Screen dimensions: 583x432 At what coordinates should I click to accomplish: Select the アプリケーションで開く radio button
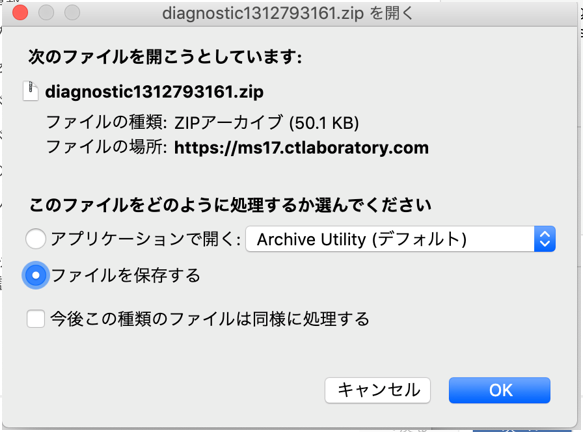[36, 239]
